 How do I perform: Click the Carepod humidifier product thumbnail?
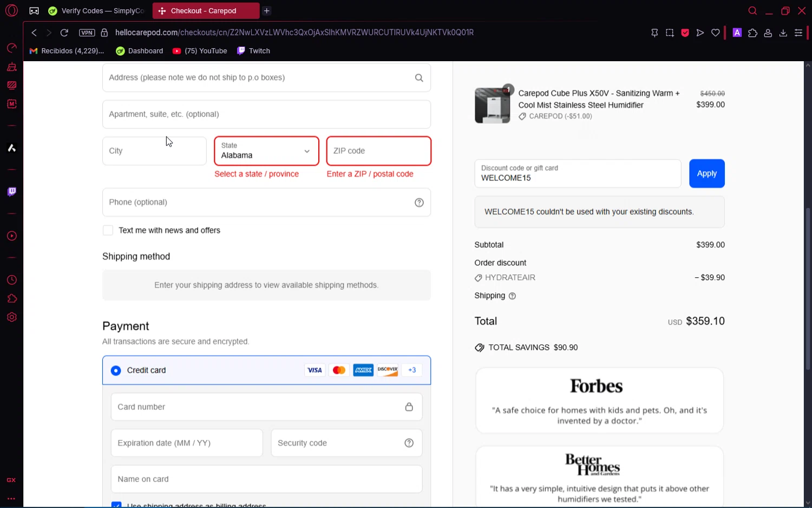click(x=492, y=106)
